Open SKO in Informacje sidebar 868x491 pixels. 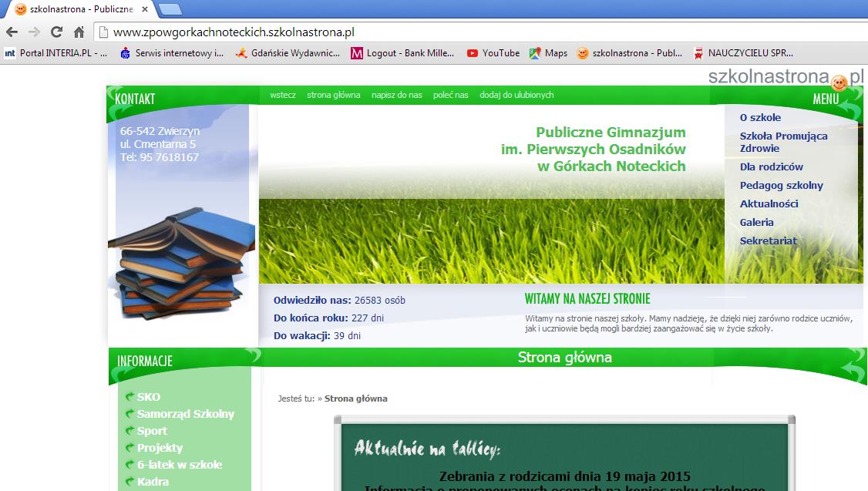click(x=148, y=397)
